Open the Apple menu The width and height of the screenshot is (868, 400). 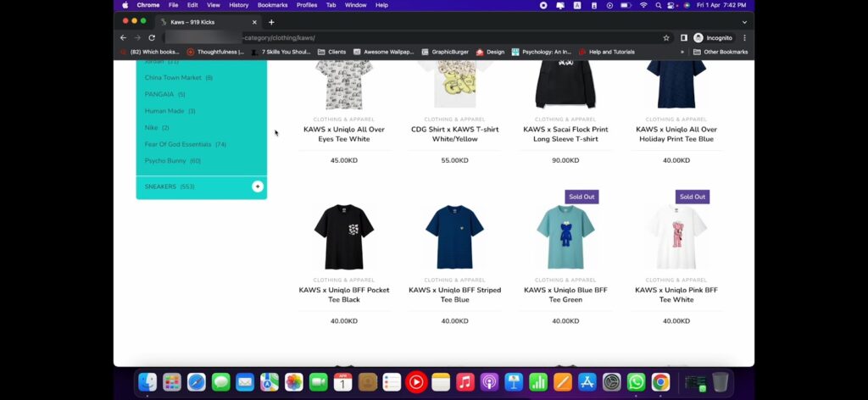[x=125, y=5]
